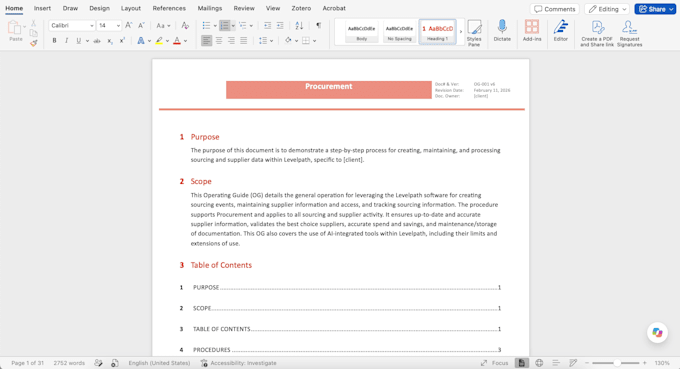Open the Styles Pane

474,33
